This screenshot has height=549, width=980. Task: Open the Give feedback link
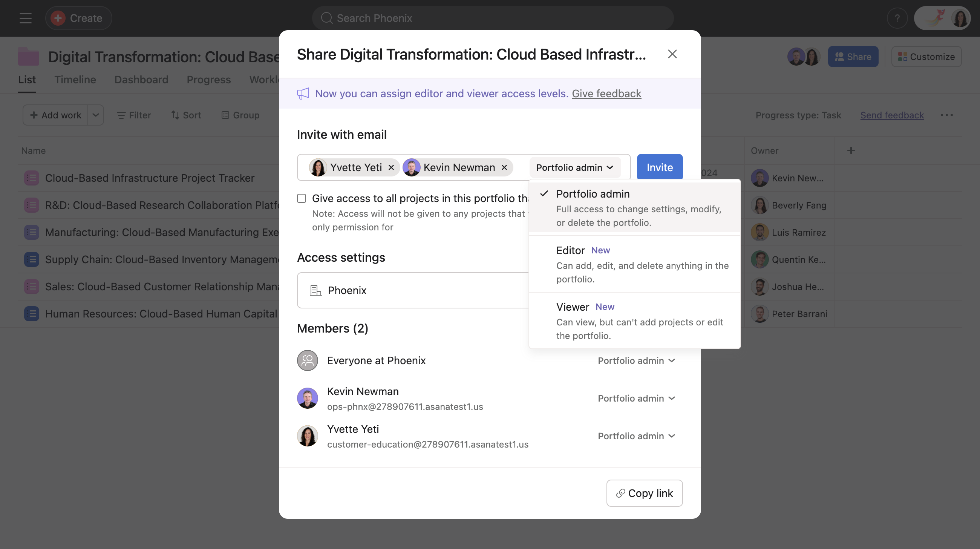(x=606, y=93)
